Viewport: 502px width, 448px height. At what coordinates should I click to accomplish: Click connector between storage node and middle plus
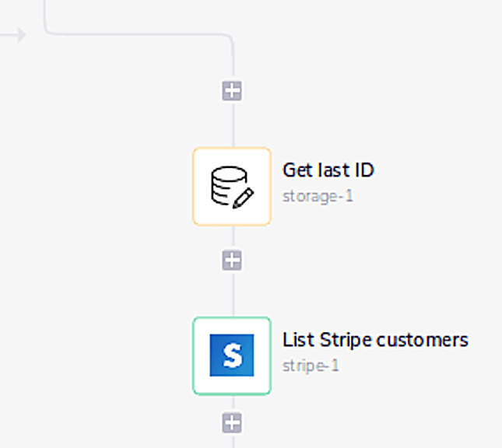(233, 238)
